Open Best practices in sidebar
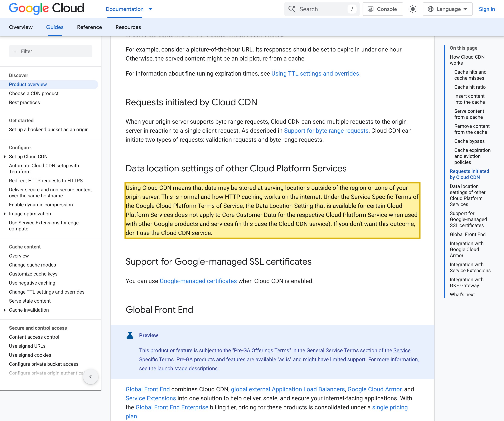Image resolution: width=504 pixels, height=421 pixels. [24, 102]
